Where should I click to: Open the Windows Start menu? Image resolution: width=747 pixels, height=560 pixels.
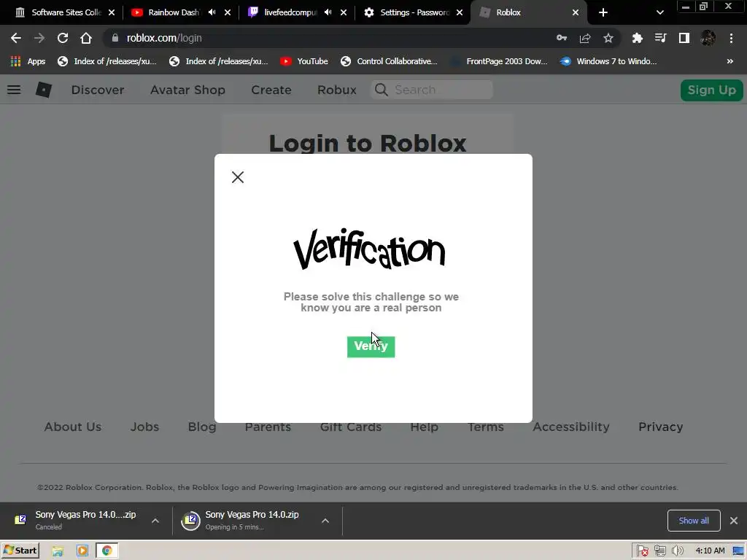click(20, 551)
